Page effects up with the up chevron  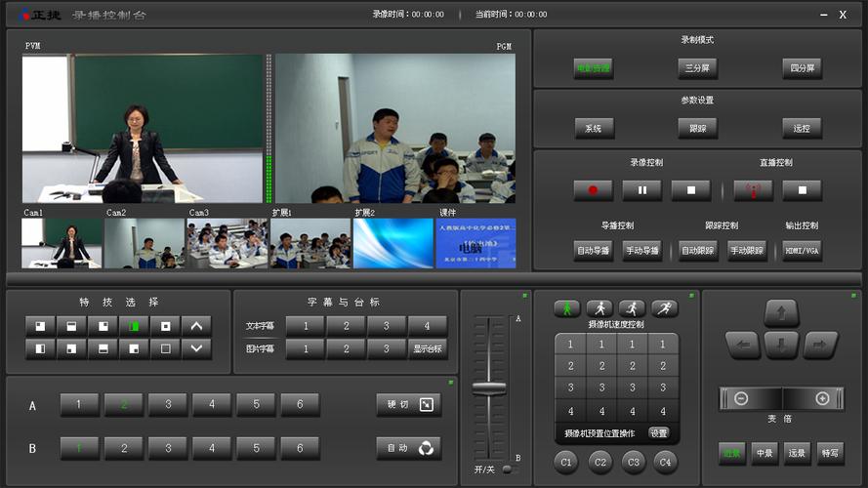tap(196, 326)
